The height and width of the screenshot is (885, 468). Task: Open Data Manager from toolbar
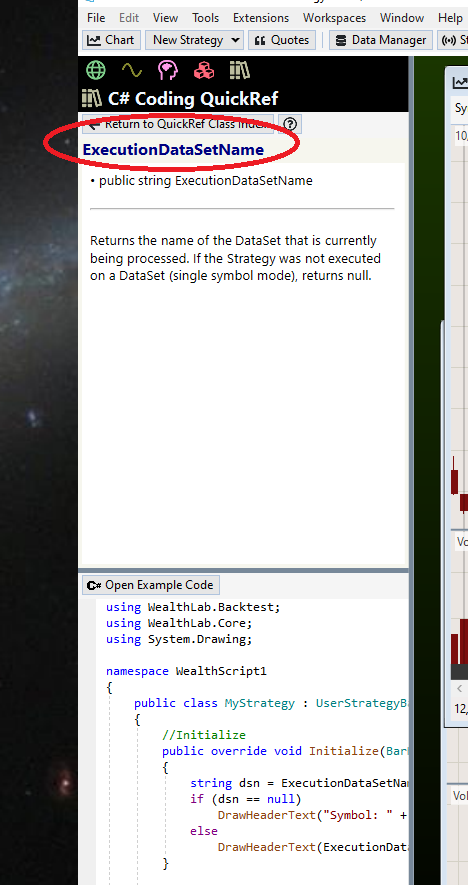[x=380, y=40]
